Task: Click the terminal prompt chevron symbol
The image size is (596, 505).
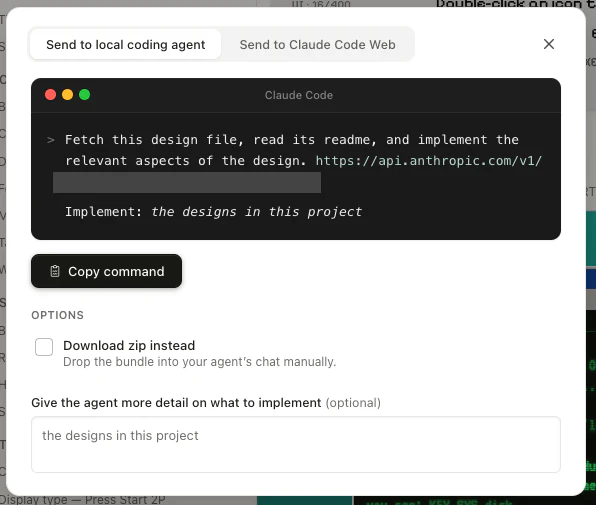Action: (51, 140)
